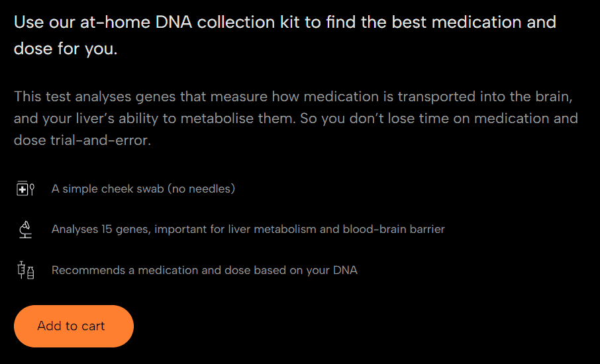The height and width of the screenshot is (364, 600).
Task: Click 'transported into the brain' phrase
Action: pyautogui.click(x=485, y=97)
